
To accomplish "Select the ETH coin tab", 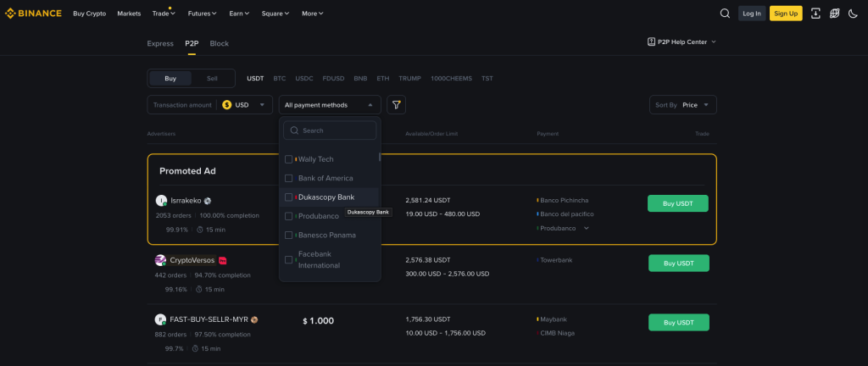I will 383,79.
